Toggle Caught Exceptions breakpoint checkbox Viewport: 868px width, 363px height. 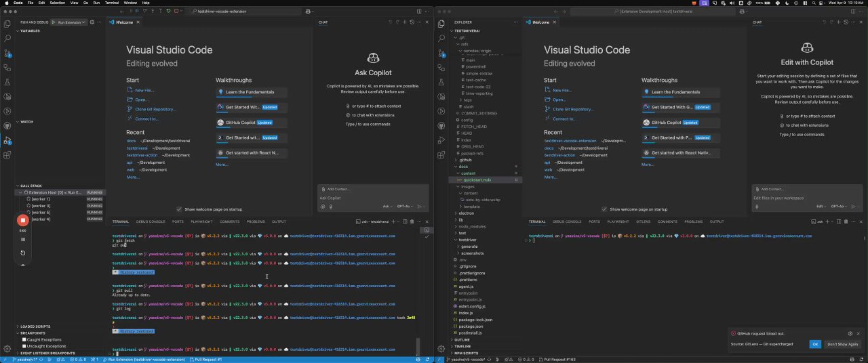pos(24,339)
